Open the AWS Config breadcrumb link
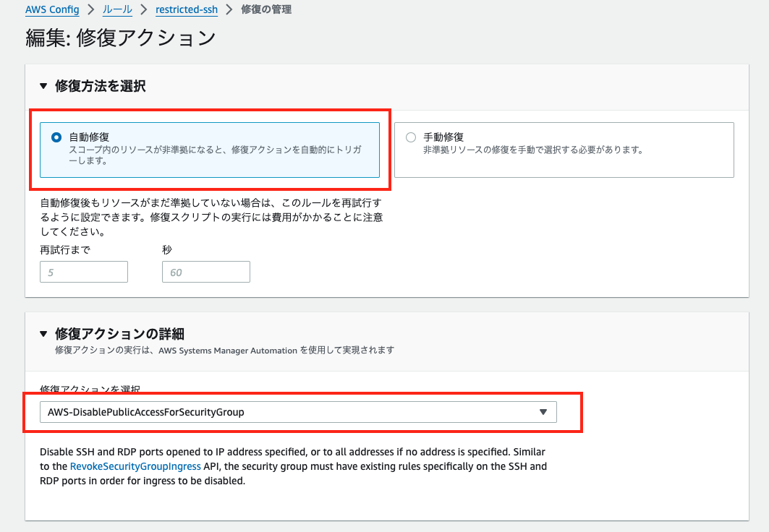This screenshot has width=769, height=532. 52,10
